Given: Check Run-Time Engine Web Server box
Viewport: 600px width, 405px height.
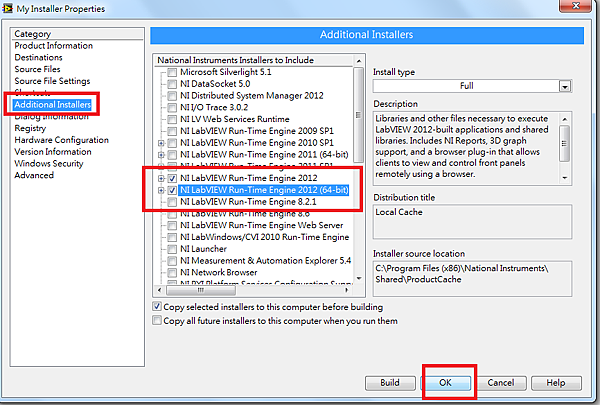Looking at the screenshot, I should tap(172, 225).
